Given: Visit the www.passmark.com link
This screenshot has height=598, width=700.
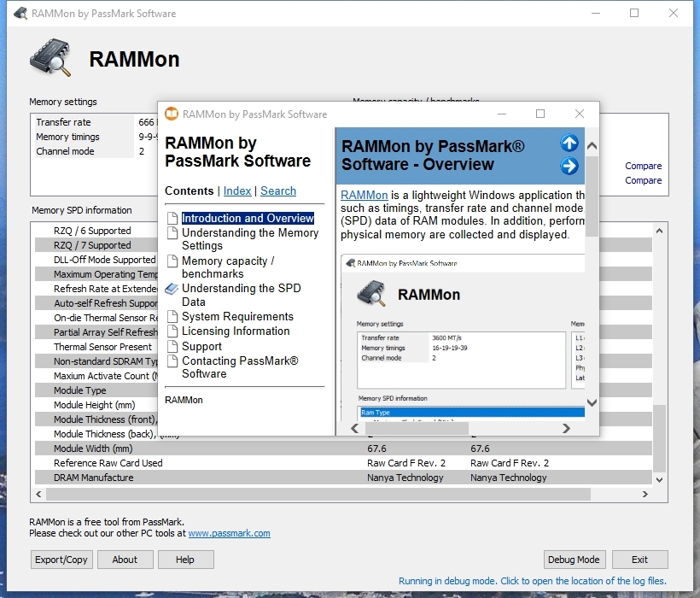Looking at the screenshot, I should (x=229, y=533).
